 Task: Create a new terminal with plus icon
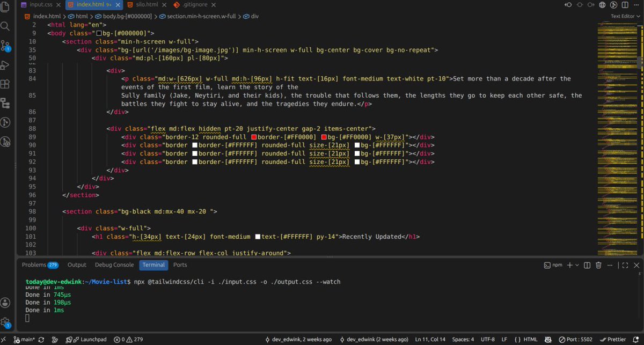[570, 265]
